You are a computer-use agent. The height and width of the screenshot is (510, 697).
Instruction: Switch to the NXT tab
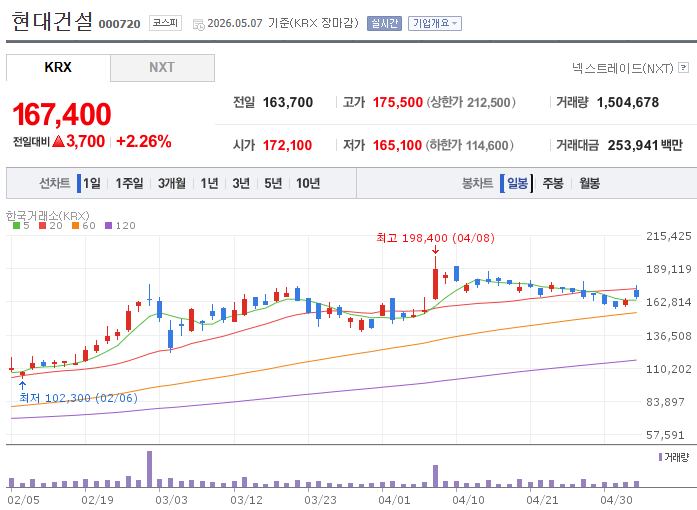click(x=162, y=68)
